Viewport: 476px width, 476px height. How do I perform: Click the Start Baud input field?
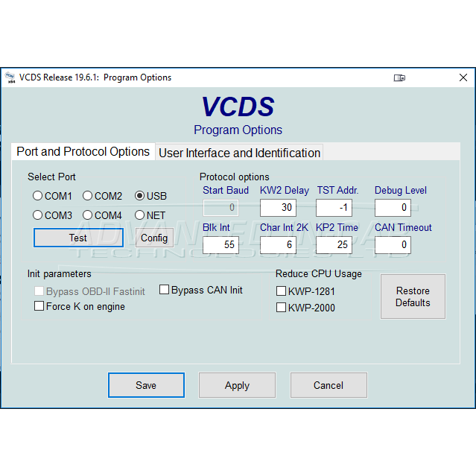[x=220, y=208]
